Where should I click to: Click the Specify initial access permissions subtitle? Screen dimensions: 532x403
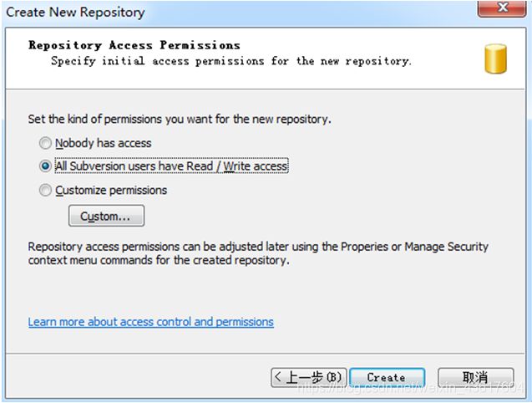(231, 61)
